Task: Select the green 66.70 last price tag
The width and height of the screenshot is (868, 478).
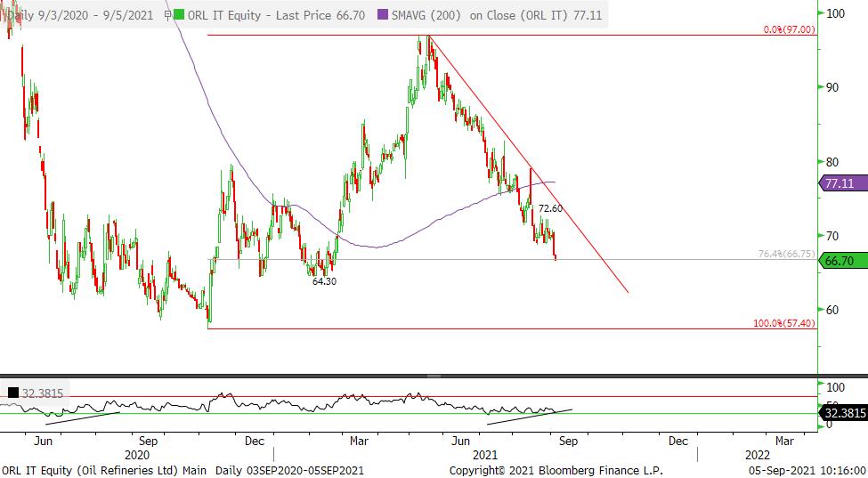Action: [842, 261]
